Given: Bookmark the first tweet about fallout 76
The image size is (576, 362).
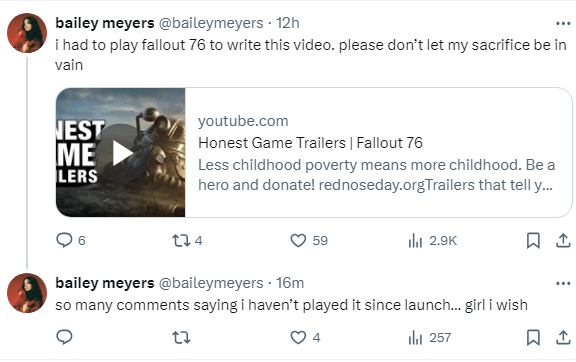Looking at the screenshot, I should [533, 241].
